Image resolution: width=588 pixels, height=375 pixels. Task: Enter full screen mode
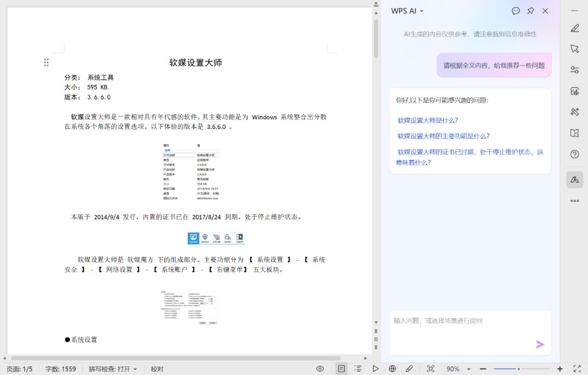[577, 369]
